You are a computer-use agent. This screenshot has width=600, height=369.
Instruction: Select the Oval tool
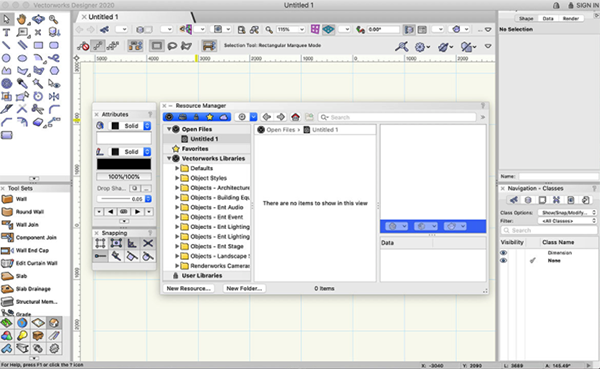click(x=22, y=58)
